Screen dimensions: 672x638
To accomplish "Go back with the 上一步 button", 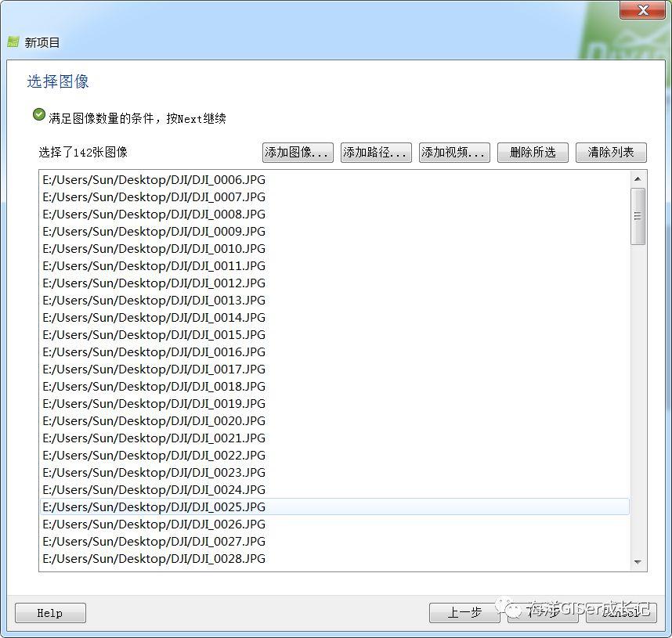I will point(464,613).
